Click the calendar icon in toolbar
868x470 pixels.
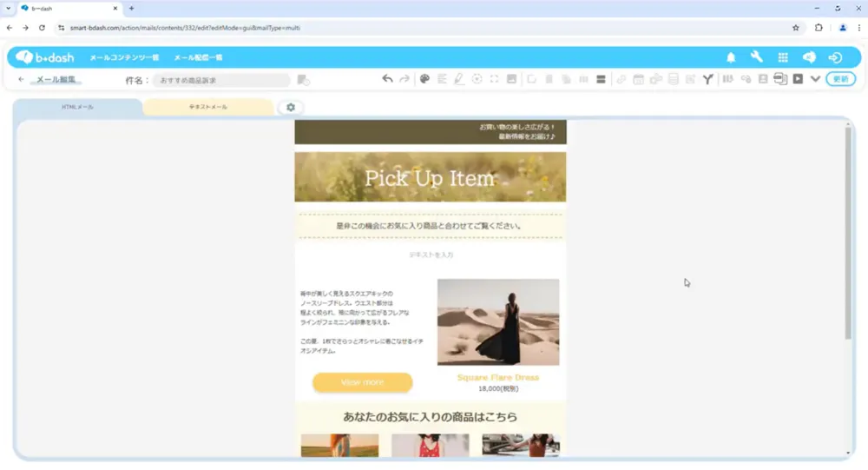(638, 79)
